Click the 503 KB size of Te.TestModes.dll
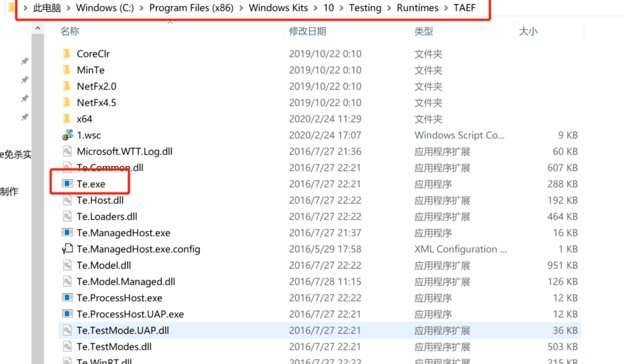 tap(562, 347)
